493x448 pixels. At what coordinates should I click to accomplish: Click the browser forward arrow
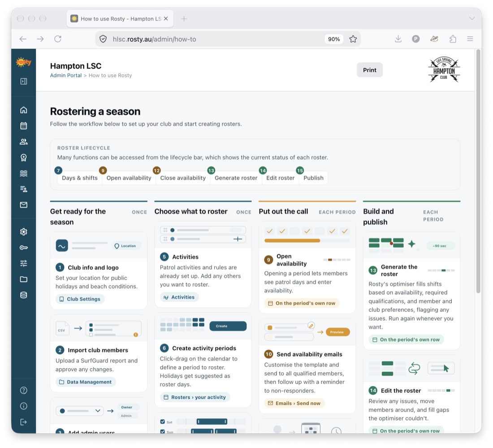click(40, 39)
